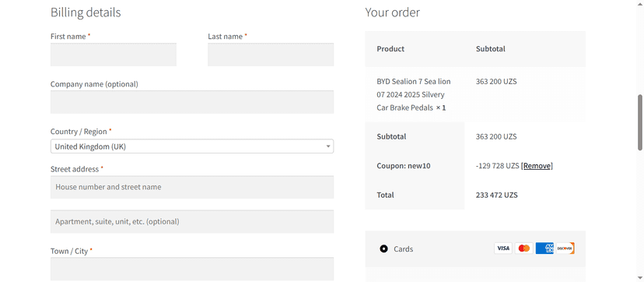Remove the new10 coupon
The height and width of the screenshot is (282, 644).
pyautogui.click(x=537, y=166)
